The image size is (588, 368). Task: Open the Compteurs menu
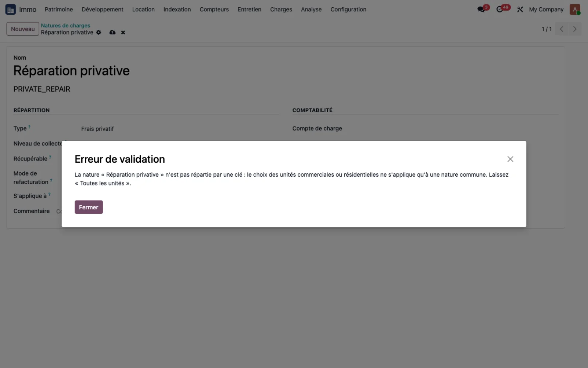(214, 10)
